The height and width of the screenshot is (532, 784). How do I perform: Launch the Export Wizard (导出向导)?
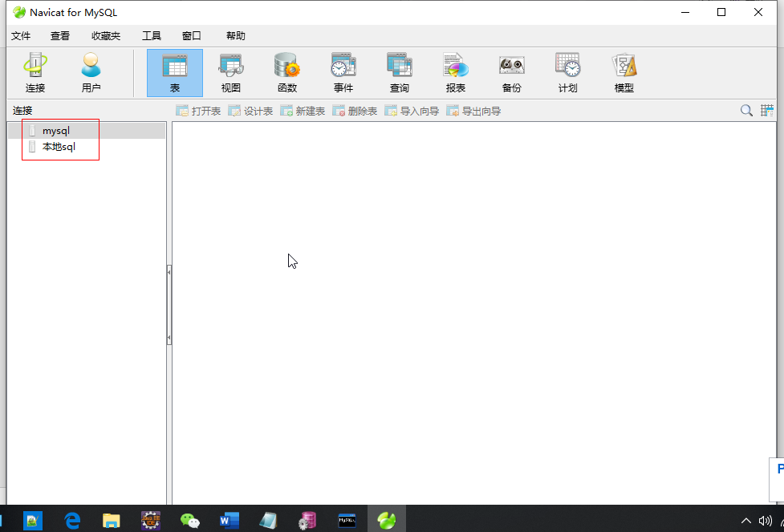pos(473,111)
